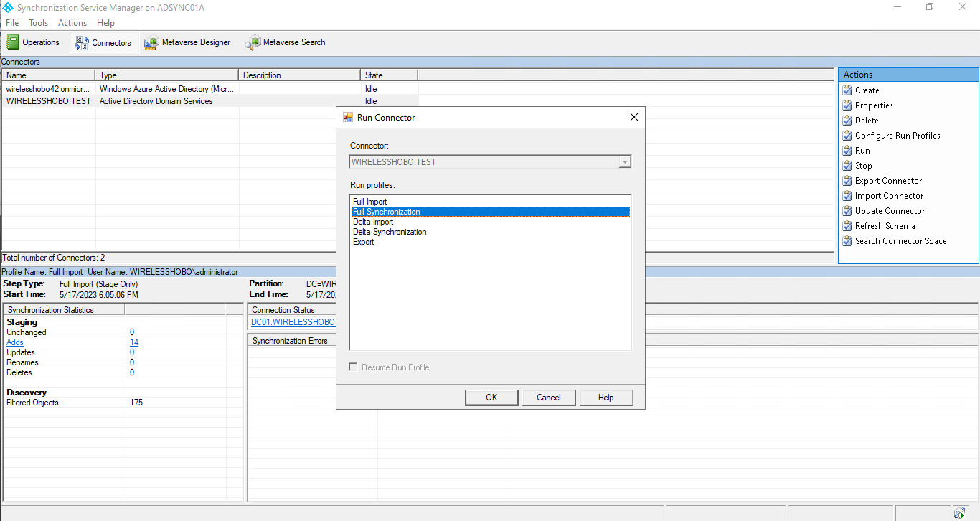This screenshot has height=521, width=980.
Task: Open the Adds count link 14
Action: coord(134,342)
